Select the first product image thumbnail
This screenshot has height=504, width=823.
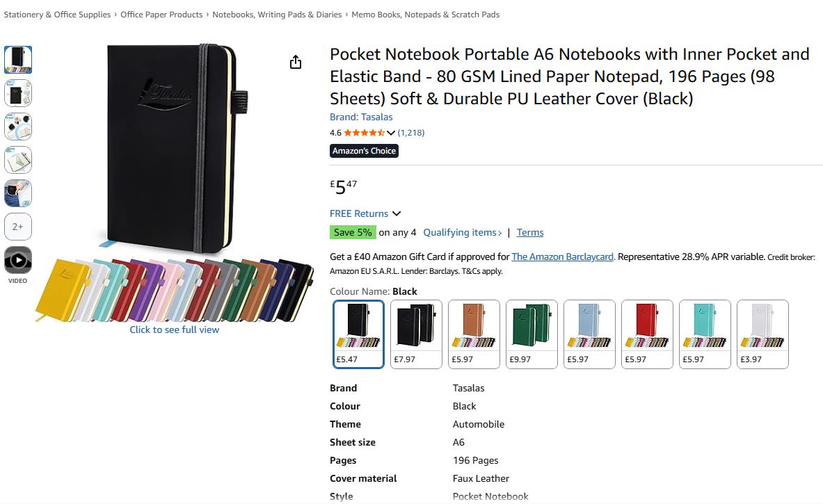point(18,60)
